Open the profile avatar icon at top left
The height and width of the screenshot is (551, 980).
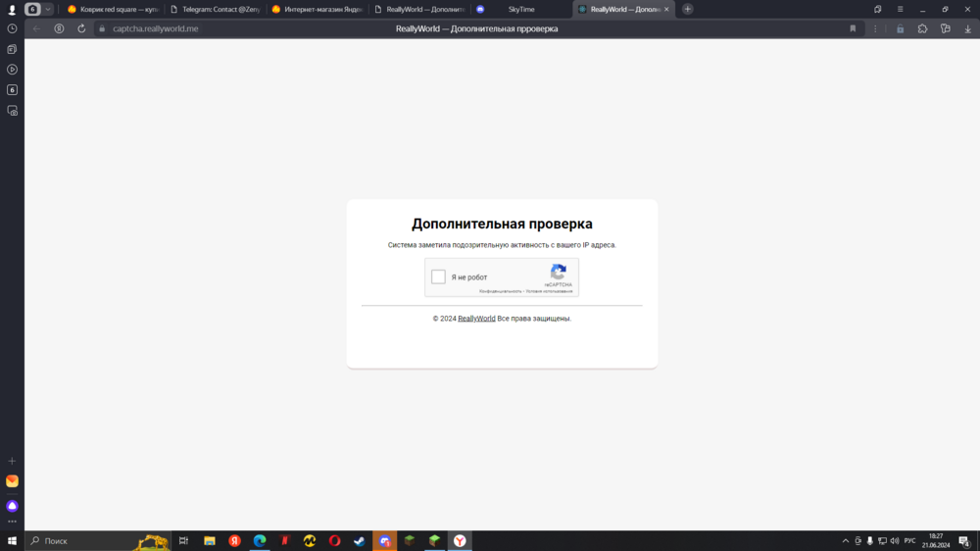point(11,10)
